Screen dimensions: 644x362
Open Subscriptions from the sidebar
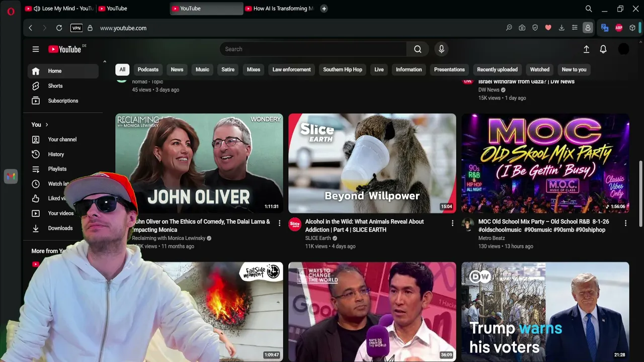(63, 101)
